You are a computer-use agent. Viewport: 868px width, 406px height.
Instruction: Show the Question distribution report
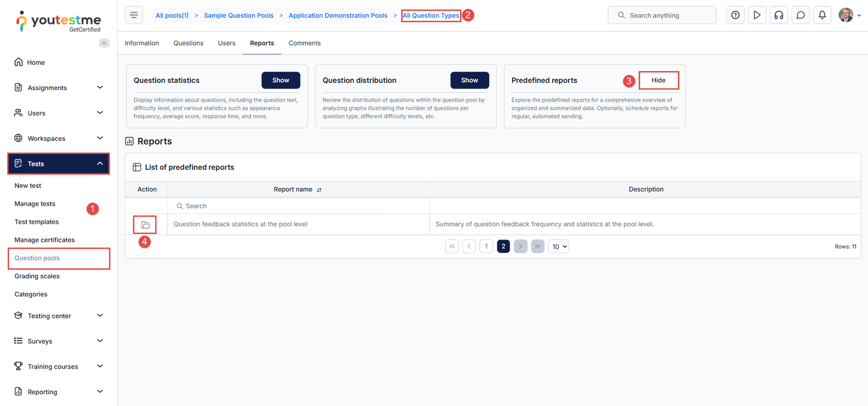point(470,80)
